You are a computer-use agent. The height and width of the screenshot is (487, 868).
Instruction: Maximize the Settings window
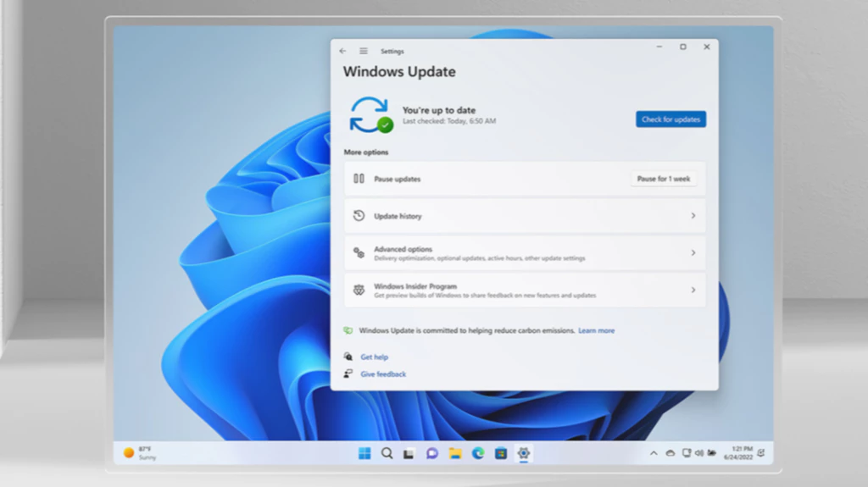[683, 47]
